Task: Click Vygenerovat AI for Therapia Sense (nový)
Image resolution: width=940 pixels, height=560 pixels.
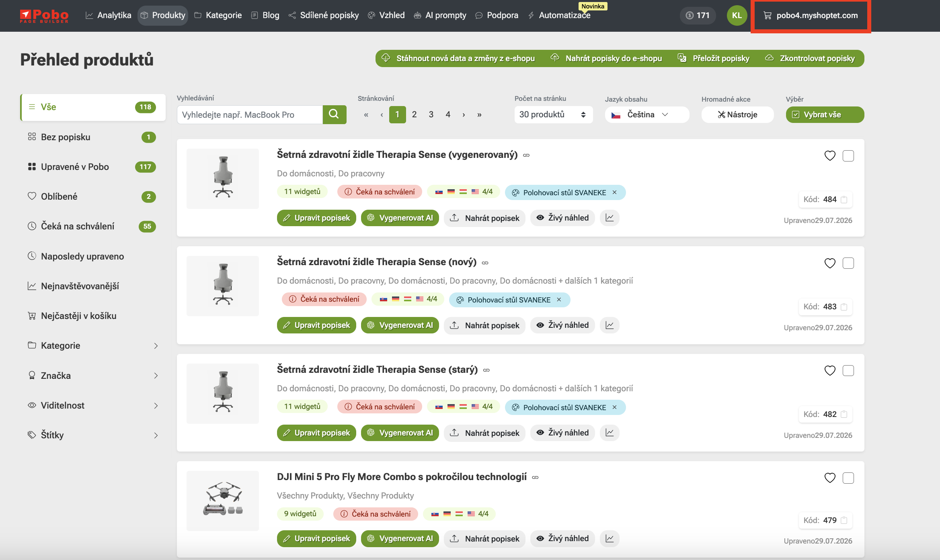Action: pos(400,325)
